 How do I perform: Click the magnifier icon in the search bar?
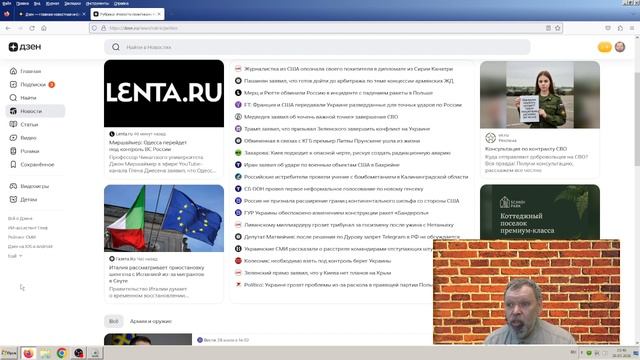point(116,47)
